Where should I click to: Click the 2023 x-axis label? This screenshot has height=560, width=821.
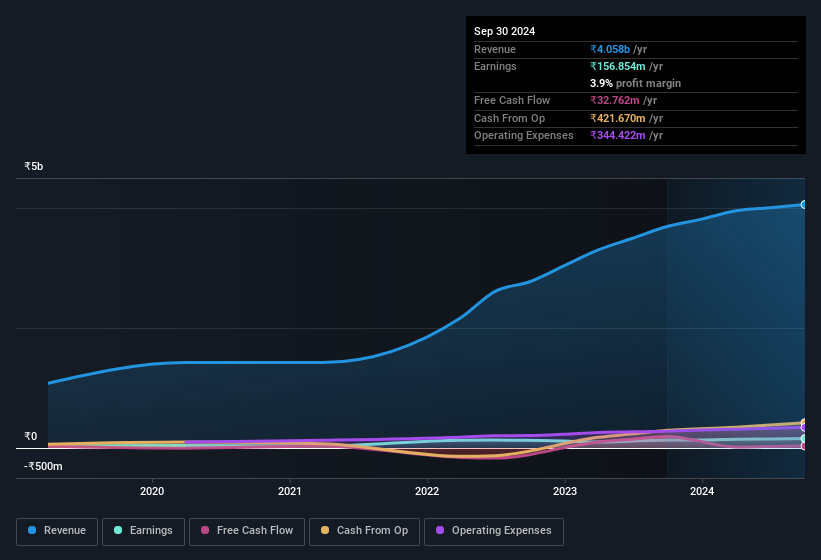(564, 491)
